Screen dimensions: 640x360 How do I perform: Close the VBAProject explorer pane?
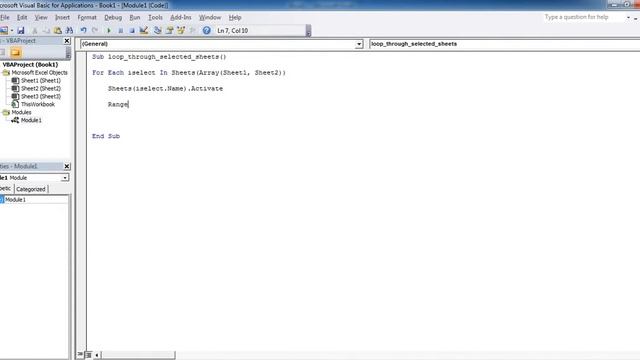pos(67,41)
